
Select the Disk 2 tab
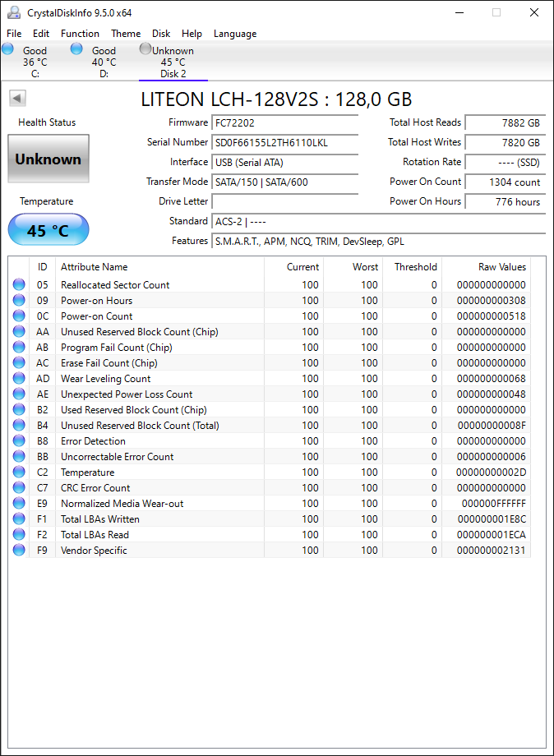click(173, 62)
